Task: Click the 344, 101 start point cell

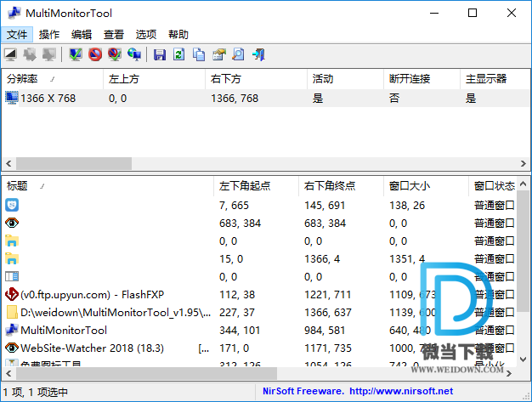Action: tap(240, 330)
